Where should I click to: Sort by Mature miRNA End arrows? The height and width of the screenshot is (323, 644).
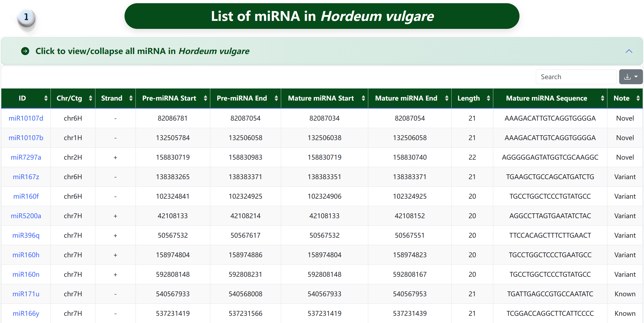click(x=447, y=98)
